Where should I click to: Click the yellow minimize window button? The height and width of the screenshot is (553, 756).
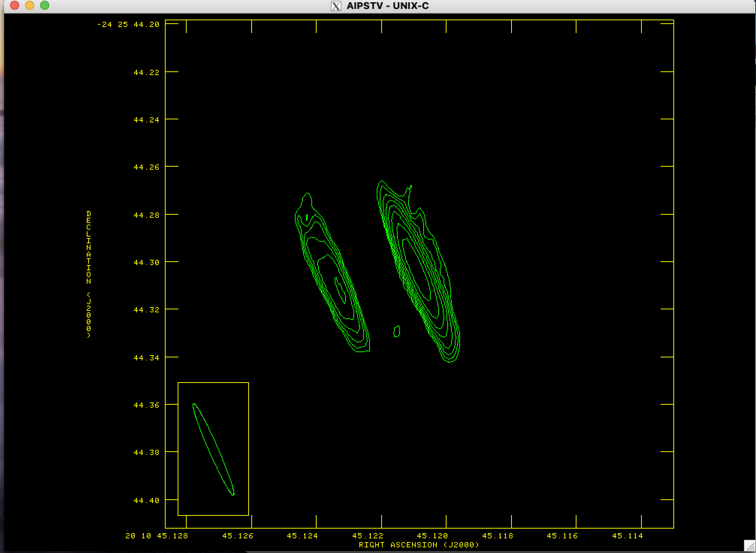tap(30, 5)
